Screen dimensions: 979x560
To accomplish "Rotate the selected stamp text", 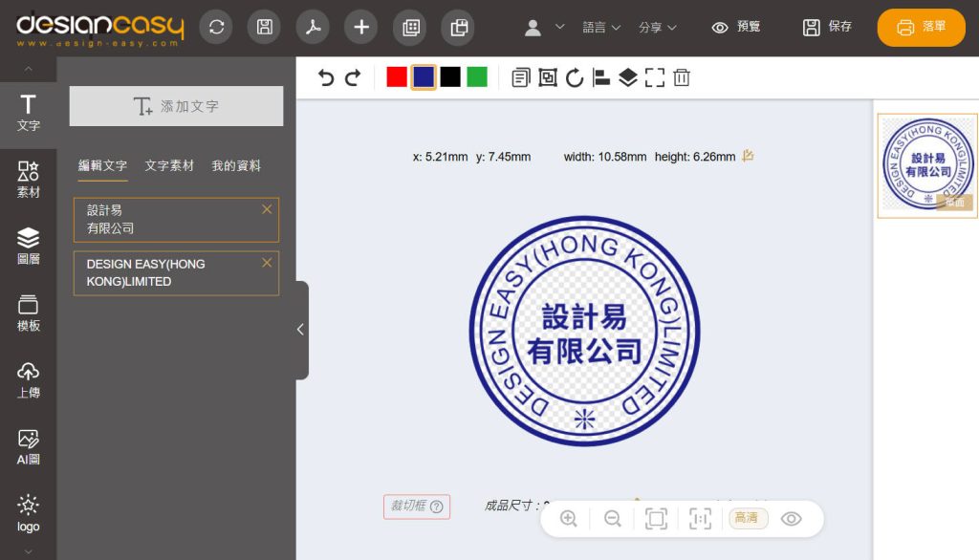I will tap(575, 77).
